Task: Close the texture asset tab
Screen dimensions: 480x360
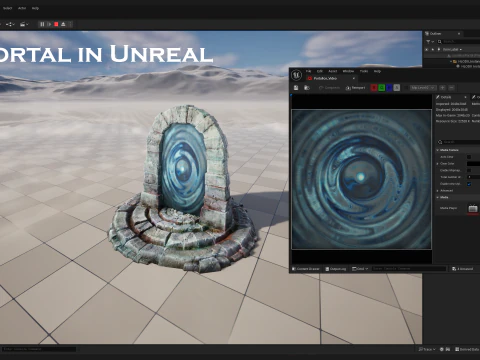Action: [354, 78]
